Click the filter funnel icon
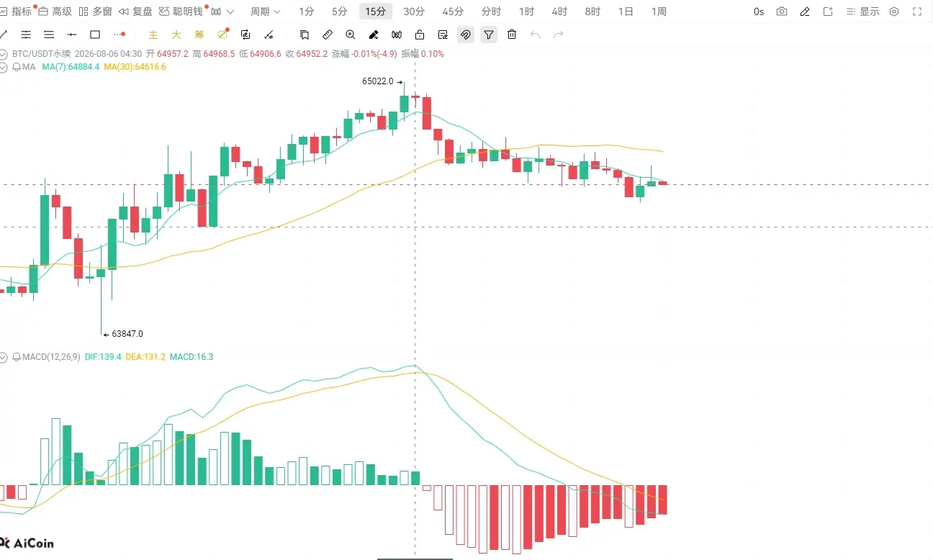The image size is (933, 560). coord(489,35)
